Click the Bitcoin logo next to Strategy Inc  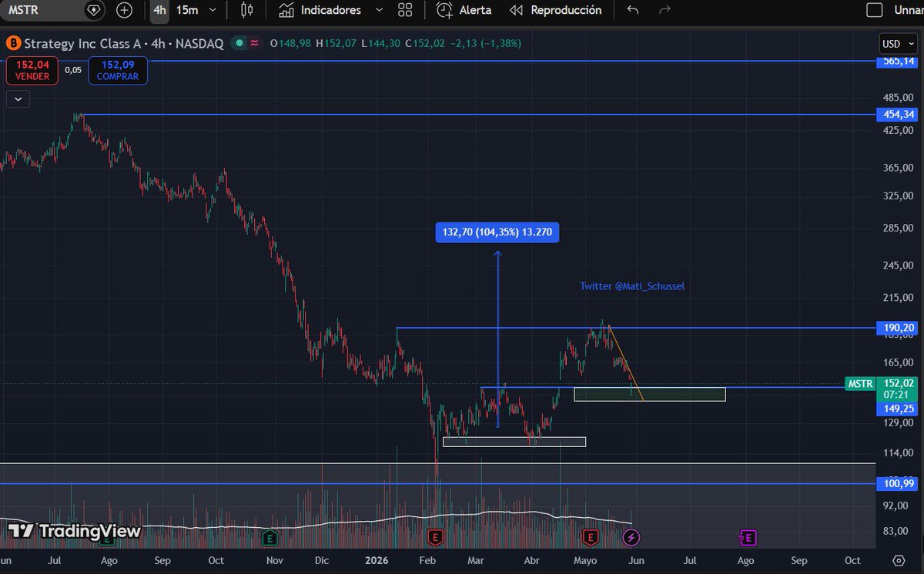(x=13, y=44)
